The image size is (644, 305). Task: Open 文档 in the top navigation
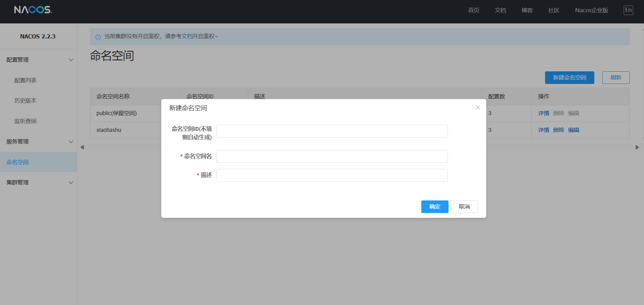[500, 10]
